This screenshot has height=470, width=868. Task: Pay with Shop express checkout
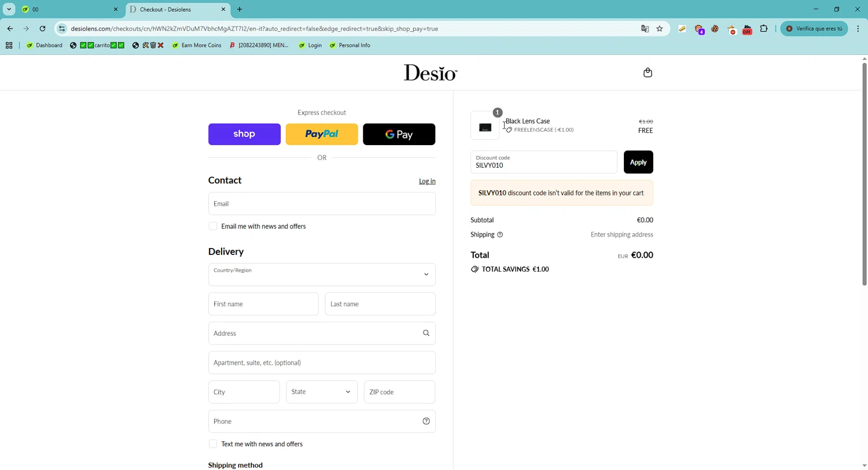(x=244, y=134)
